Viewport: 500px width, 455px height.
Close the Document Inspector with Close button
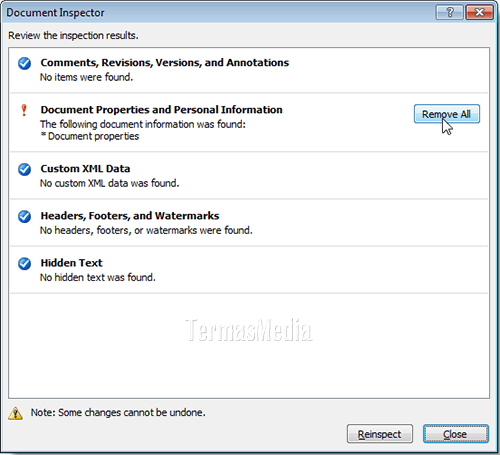point(456,434)
